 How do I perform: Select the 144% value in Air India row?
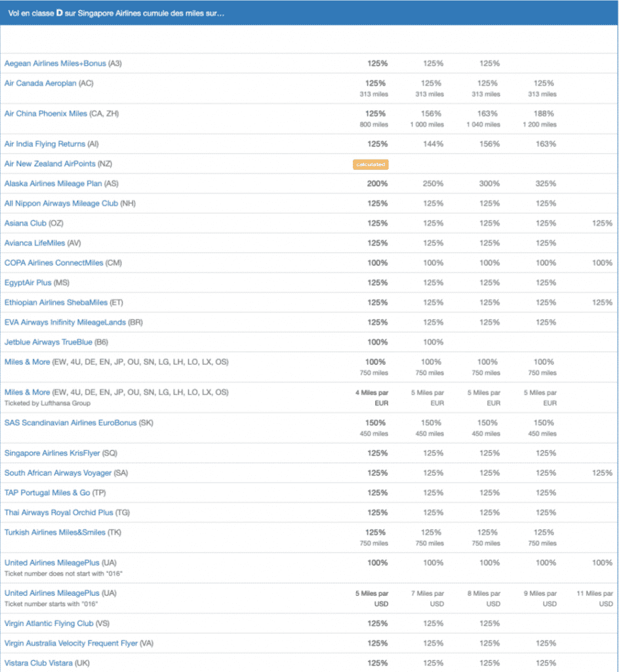[433, 144]
